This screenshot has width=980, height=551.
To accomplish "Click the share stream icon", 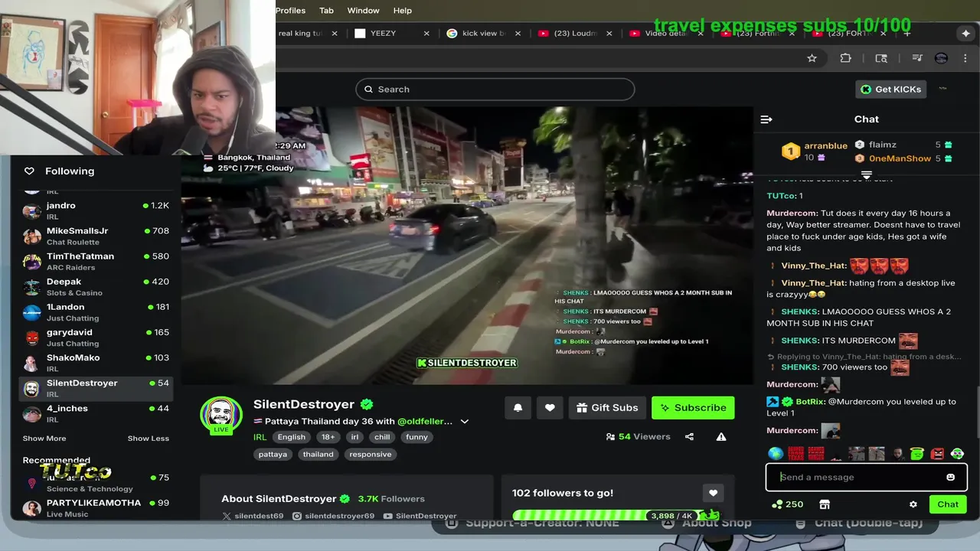I will click(689, 437).
